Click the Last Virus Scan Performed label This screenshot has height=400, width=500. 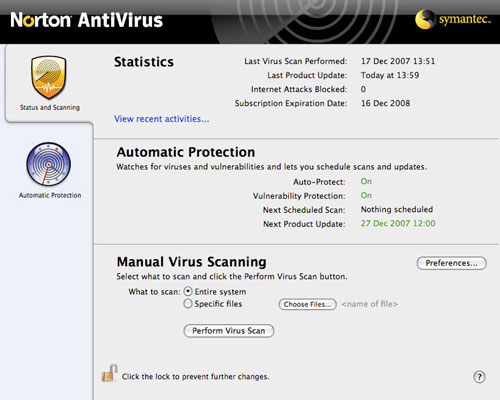296,61
